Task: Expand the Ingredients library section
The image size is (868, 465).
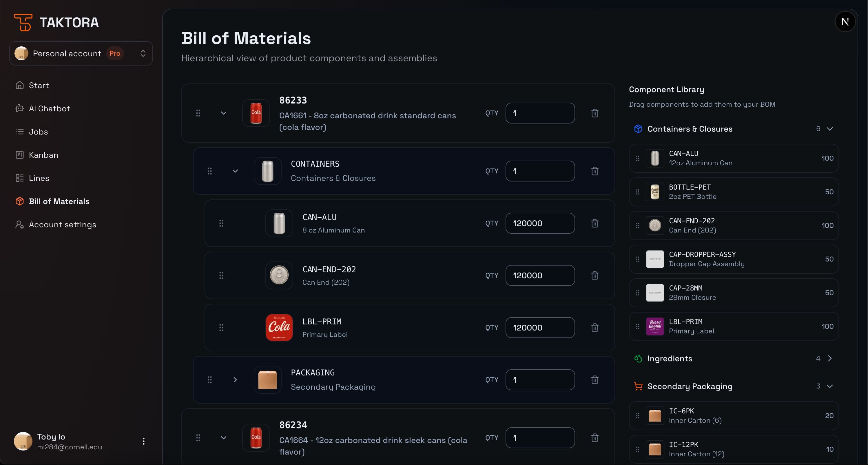Action: coord(829,358)
